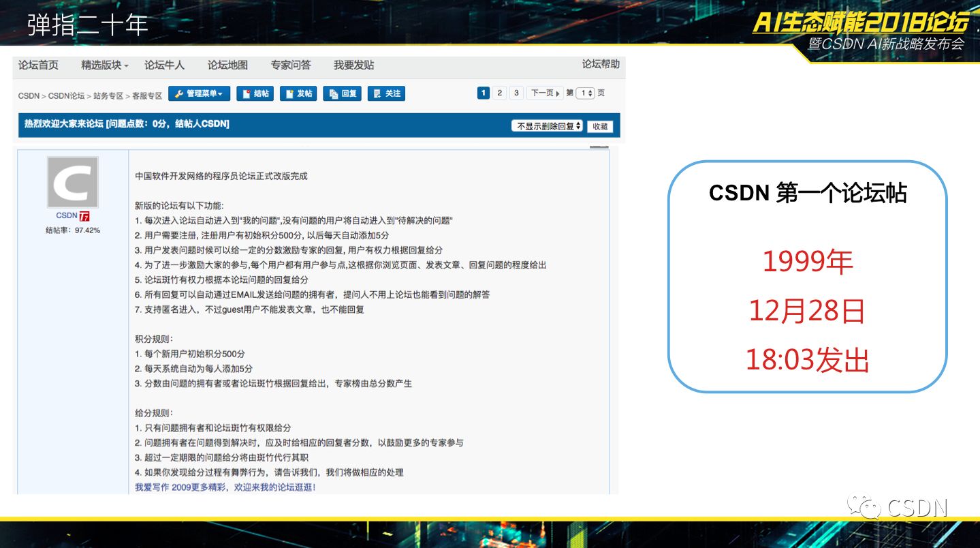This screenshot has height=548, width=980.
Task: Click the red text 12月28日
Action: (808, 311)
